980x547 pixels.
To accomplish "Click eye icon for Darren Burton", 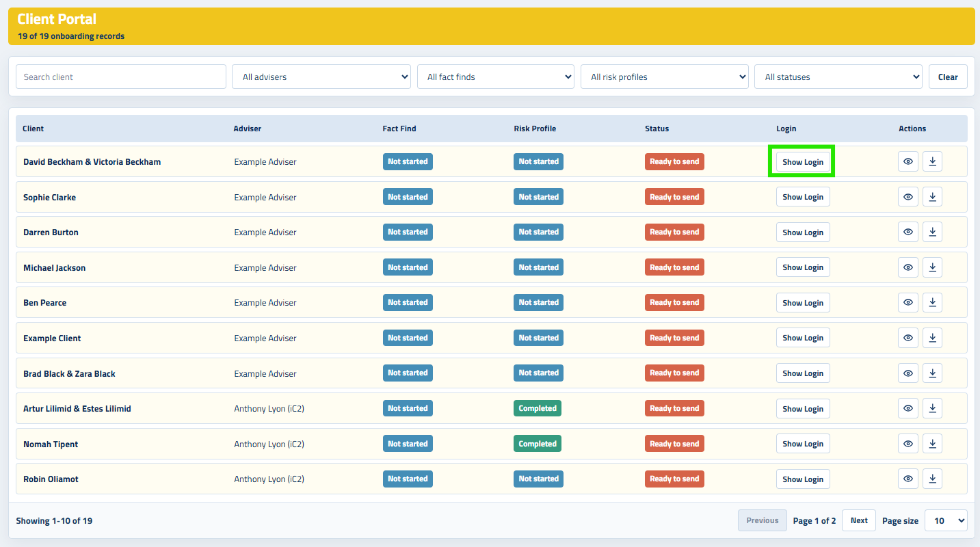I will click(x=908, y=232).
